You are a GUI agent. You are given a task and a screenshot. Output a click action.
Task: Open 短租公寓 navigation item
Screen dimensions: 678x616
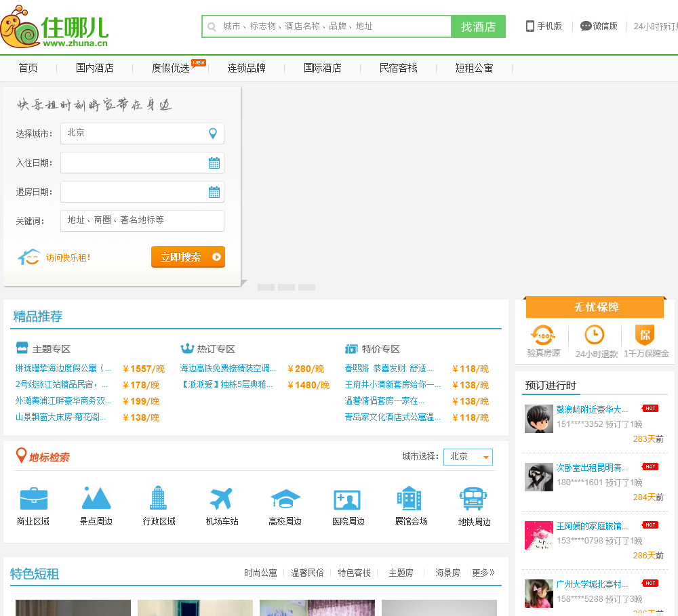pos(474,68)
